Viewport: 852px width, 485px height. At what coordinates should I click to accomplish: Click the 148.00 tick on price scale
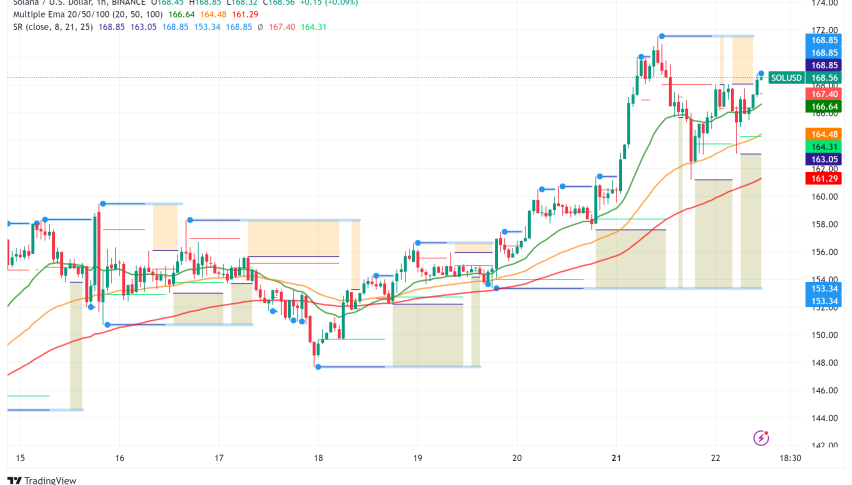coord(824,363)
